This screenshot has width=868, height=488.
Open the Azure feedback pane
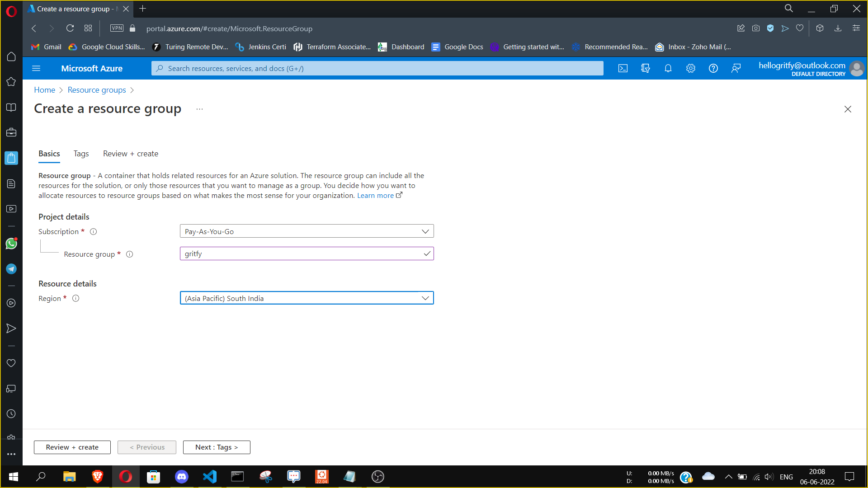pyautogui.click(x=736, y=68)
